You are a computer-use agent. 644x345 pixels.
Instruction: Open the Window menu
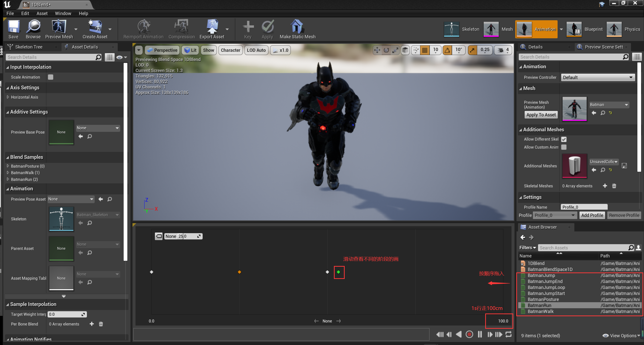coord(63,14)
